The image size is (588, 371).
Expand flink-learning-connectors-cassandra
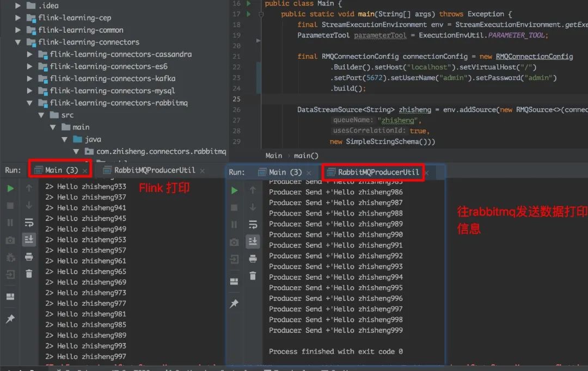(x=29, y=54)
